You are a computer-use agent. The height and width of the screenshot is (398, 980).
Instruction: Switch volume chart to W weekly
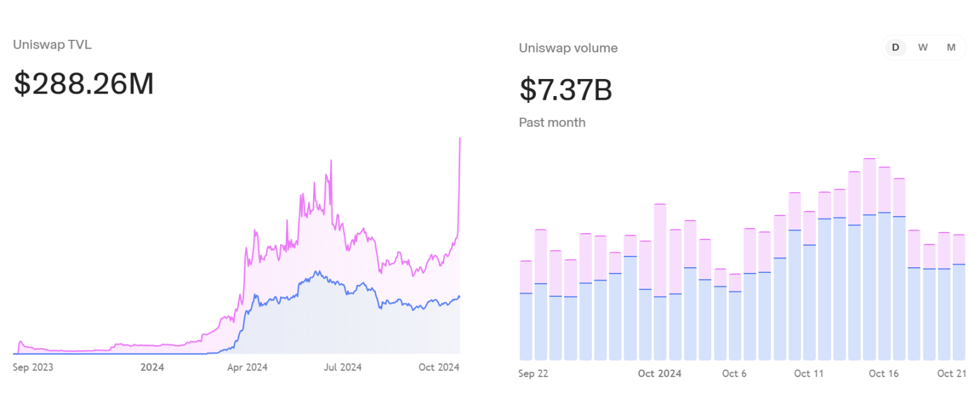pos(923,47)
